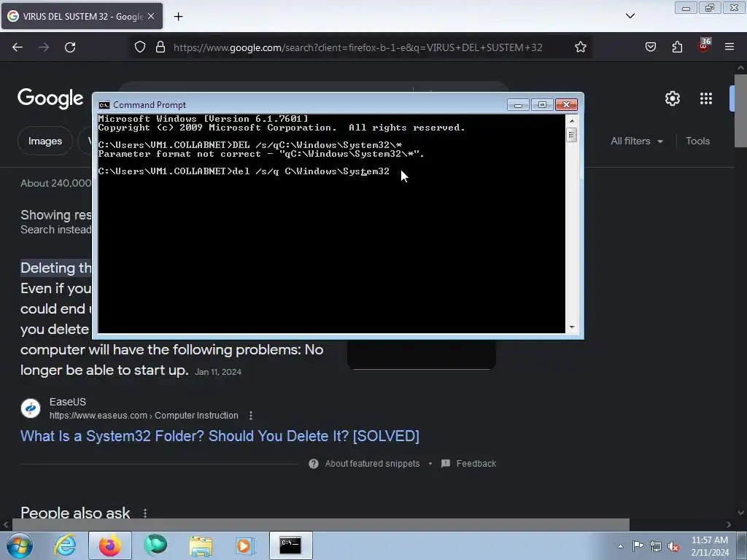The image size is (747, 560).
Task: Click the Command Prompt scrollbar thumb
Action: click(572, 135)
